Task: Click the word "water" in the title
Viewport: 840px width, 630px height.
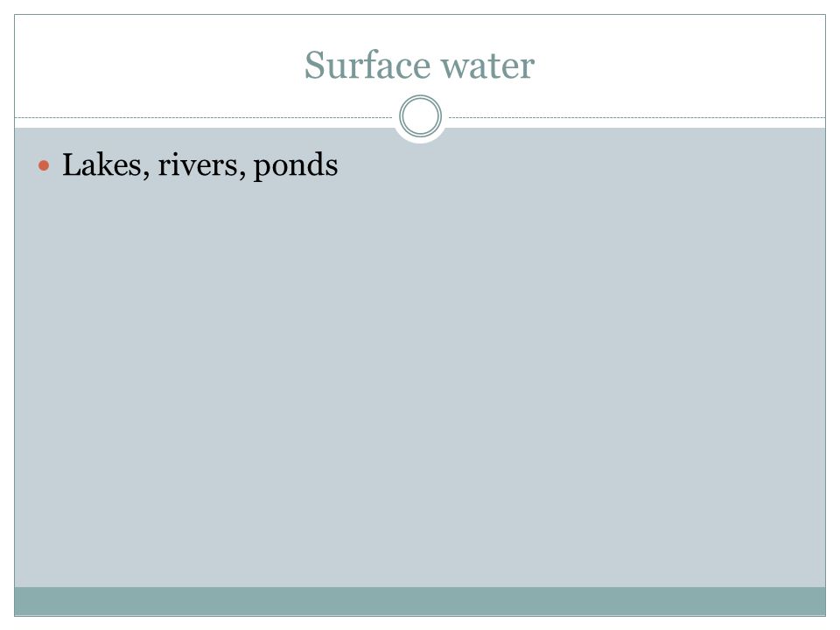Action: (487, 67)
